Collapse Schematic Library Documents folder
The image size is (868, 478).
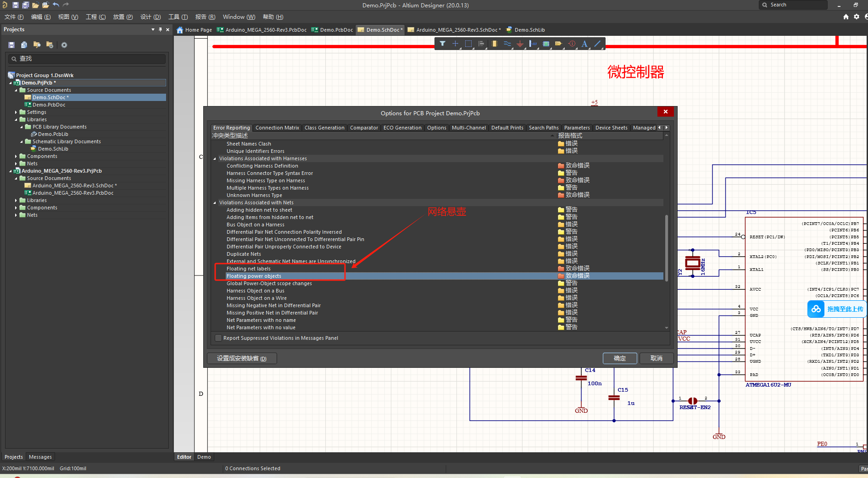pyautogui.click(x=22, y=142)
